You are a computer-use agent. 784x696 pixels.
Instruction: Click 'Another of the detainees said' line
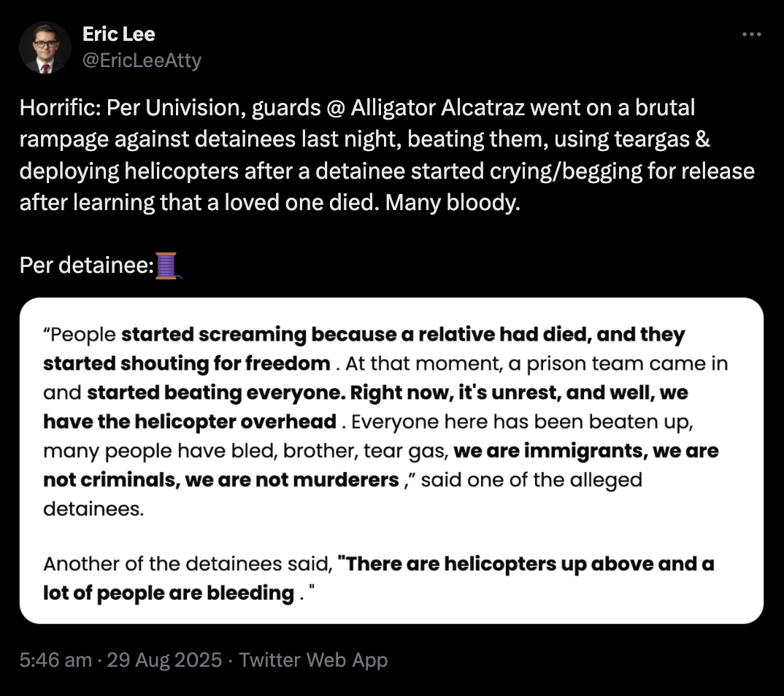click(188, 564)
